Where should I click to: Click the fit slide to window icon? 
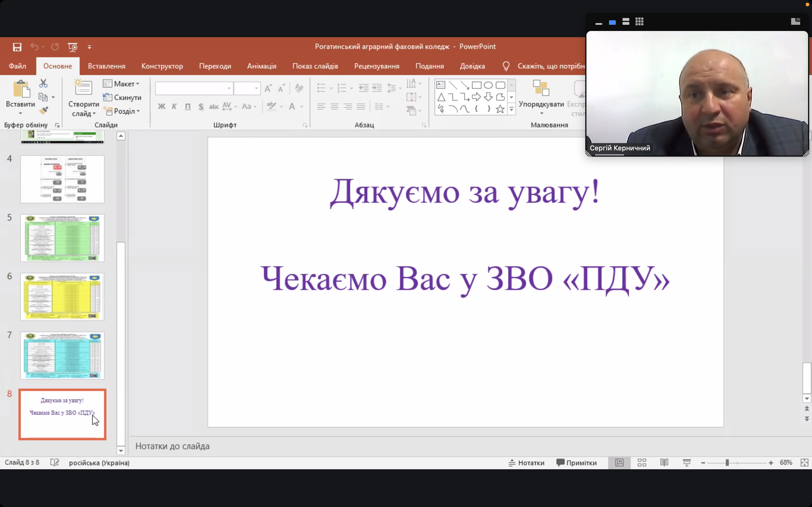(x=804, y=463)
